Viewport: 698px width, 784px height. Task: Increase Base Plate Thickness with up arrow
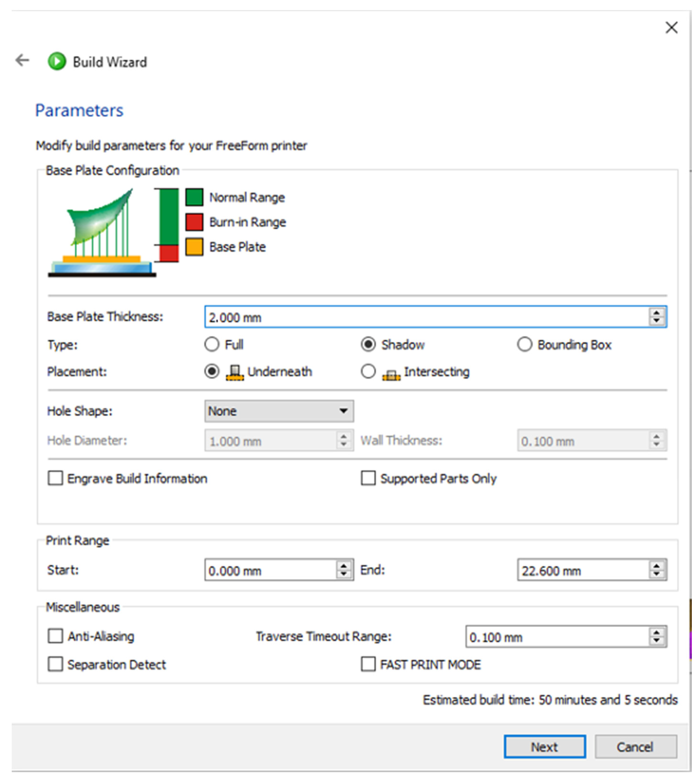(x=657, y=313)
